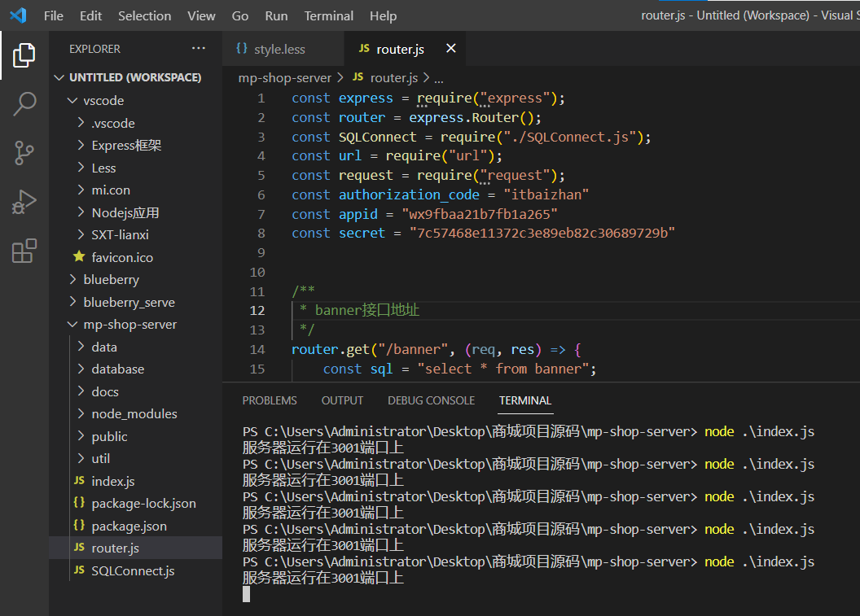Open the Extensions view icon
This screenshot has width=860, height=616.
(x=24, y=251)
